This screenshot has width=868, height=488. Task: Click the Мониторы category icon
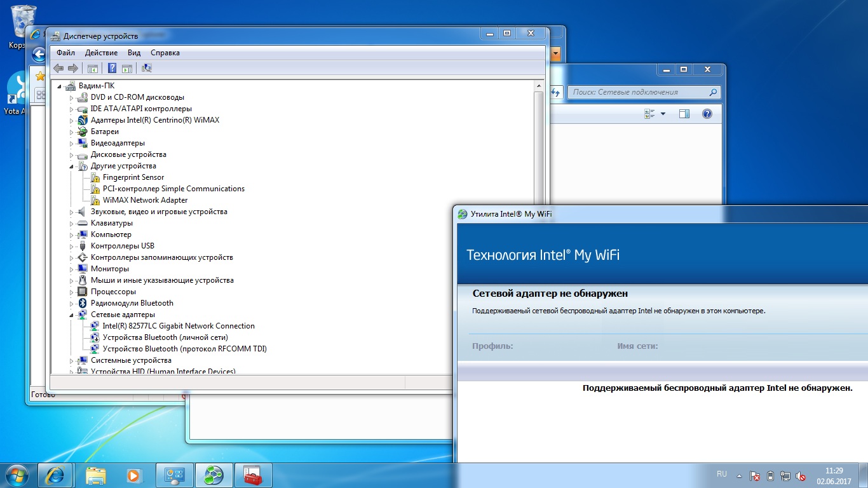pyautogui.click(x=82, y=269)
